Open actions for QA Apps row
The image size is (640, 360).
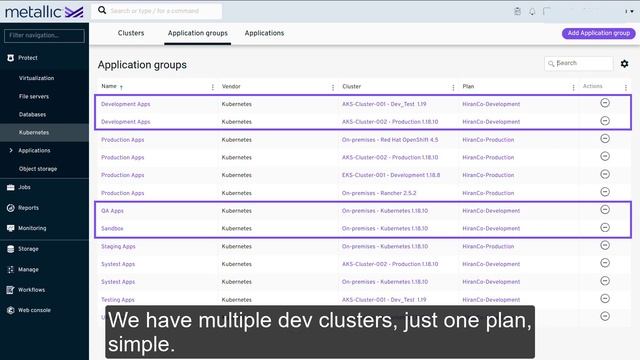point(605,210)
